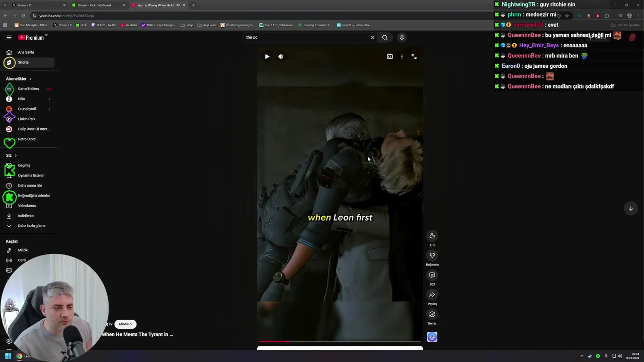
Task: Open the Kick bookmark
Action: pos(82,25)
